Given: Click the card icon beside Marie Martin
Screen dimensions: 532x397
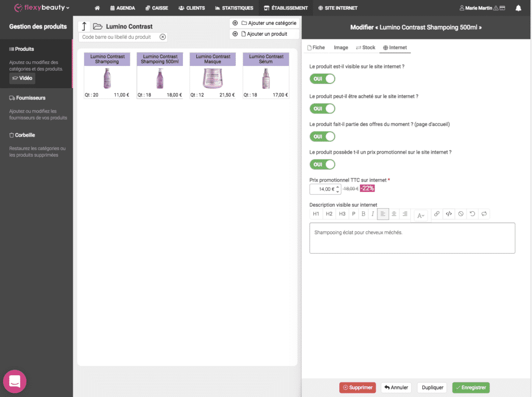Looking at the screenshot, I should pyautogui.click(x=502, y=8).
